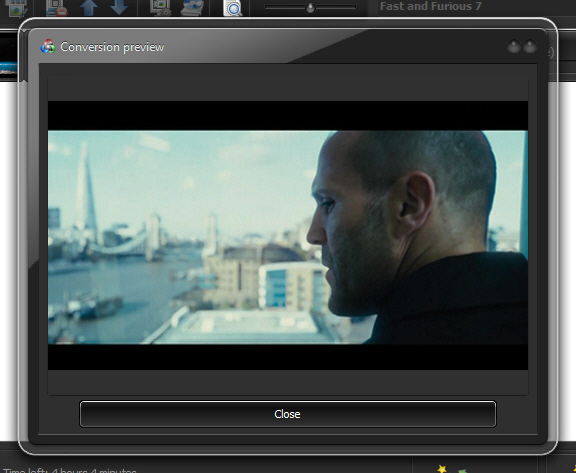Click the disc burn toolbar icon
The width and height of the screenshot is (576, 473).
192,7
